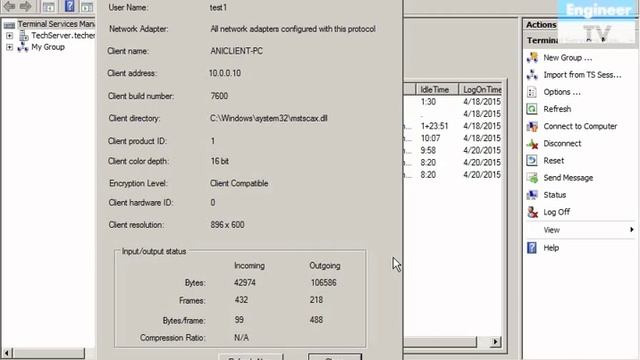Click the Import from TS Sess icon

pos(532,75)
